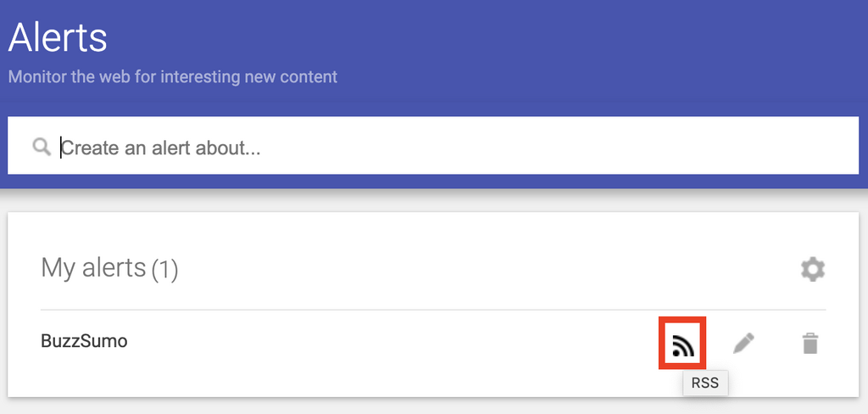The image size is (868, 414).
Task: Click the 'Monitor the web' subtitle text
Action: click(172, 77)
